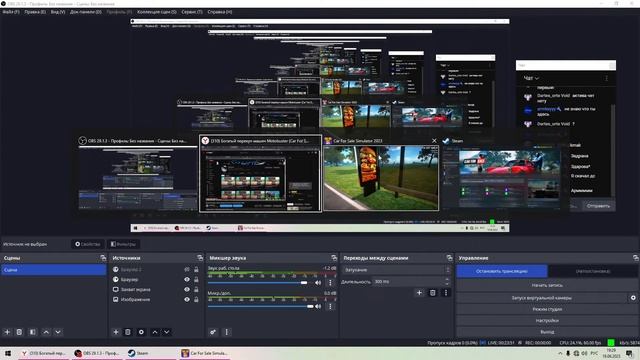Move source down in the Sources list

pyautogui.click(x=167, y=332)
